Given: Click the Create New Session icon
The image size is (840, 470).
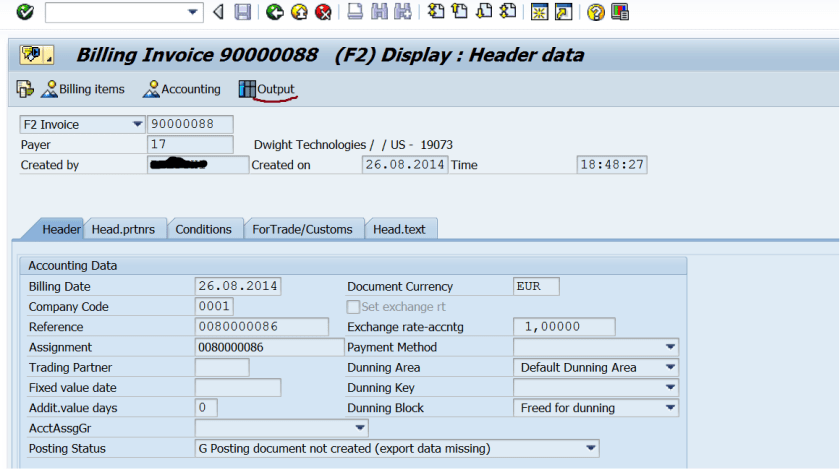Looking at the screenshot, I should [x=539, y=12].
